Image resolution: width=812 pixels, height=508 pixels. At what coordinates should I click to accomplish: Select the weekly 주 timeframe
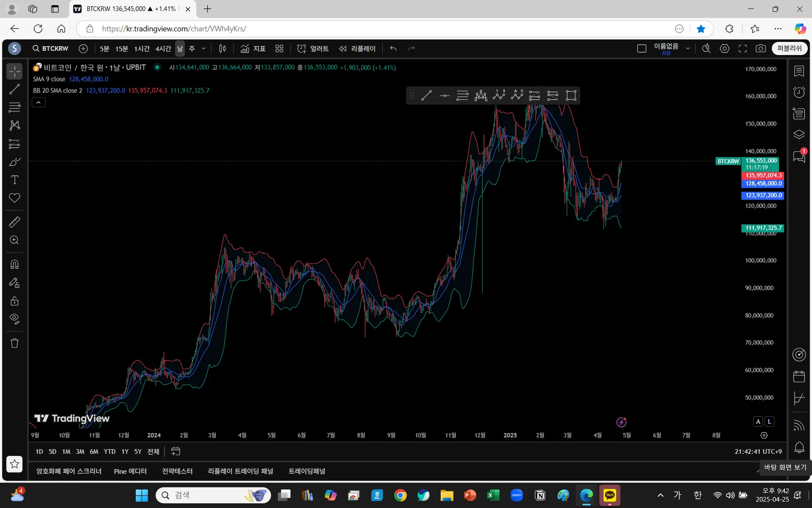click(192, 48)
